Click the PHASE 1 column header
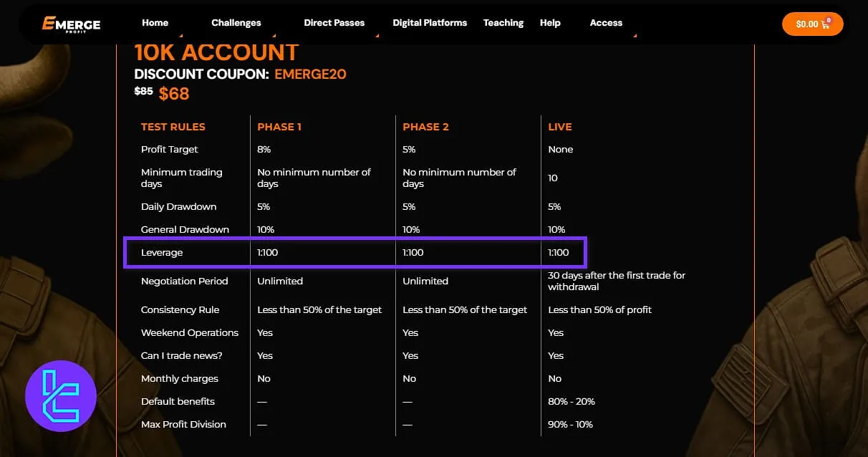Screen dimensions: 868x457 pos(279,127)
